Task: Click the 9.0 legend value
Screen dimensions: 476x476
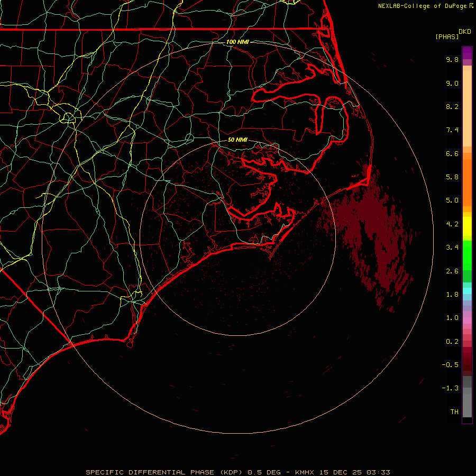Action: click(x=452, y=83)
